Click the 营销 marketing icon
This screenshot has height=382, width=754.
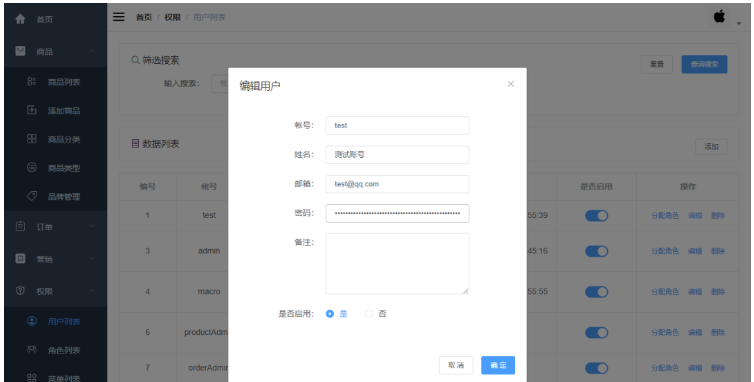[20, 259]
